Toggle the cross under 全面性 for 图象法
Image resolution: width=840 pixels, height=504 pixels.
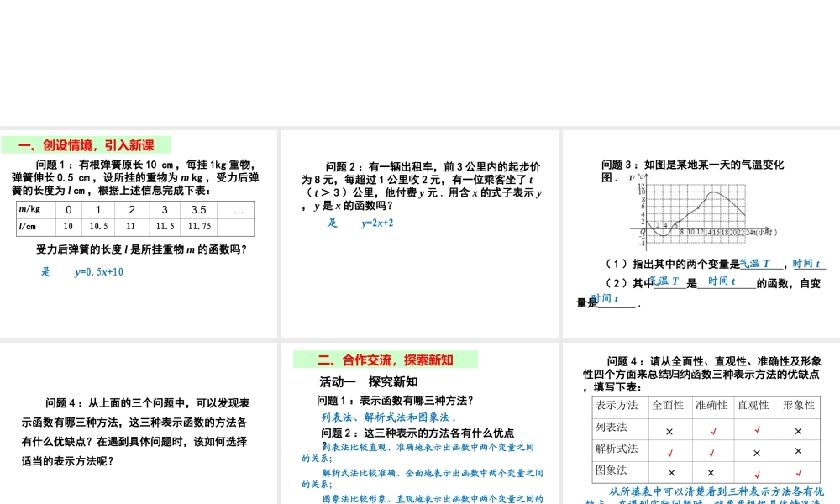pos(669,472)
